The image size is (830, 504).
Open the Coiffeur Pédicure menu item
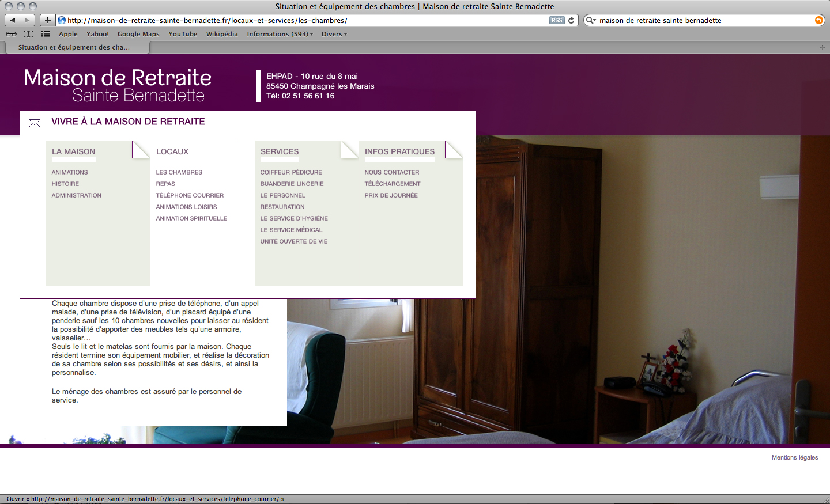click(x=290, y=172)
